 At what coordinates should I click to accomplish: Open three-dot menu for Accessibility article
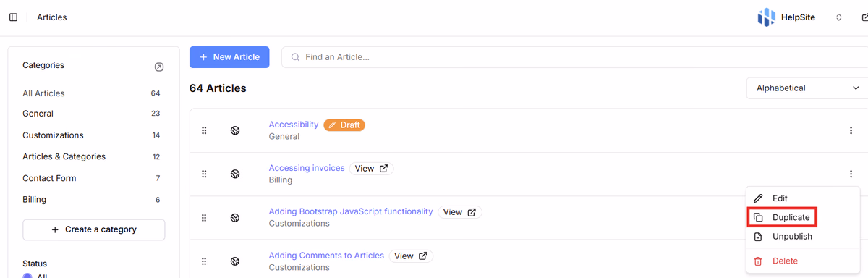[x=851, y=130]
